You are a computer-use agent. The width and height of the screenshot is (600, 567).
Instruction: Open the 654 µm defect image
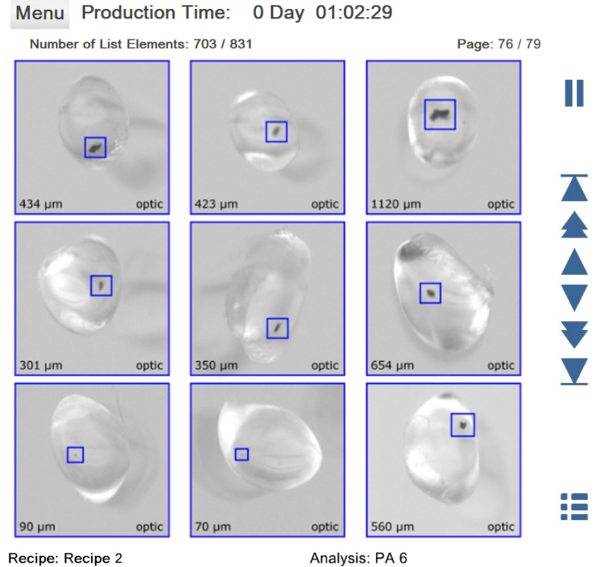443,298
